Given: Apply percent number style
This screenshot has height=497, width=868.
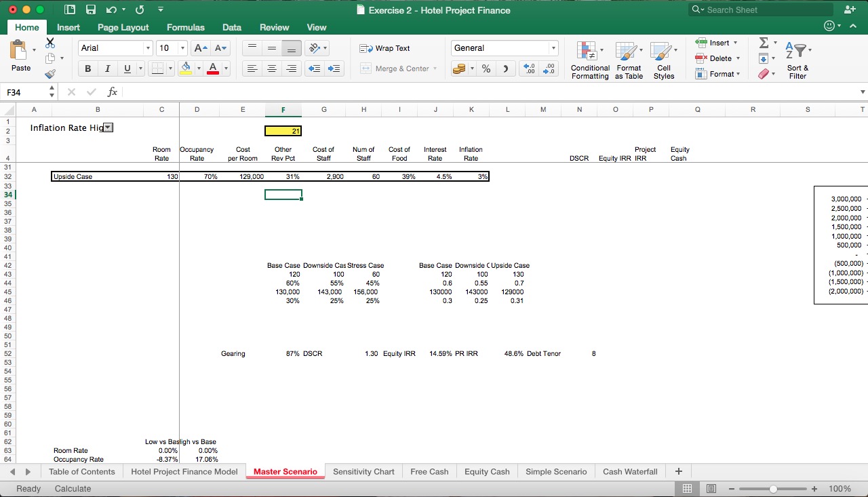Looking at the screenshot, I should point(486,68).
